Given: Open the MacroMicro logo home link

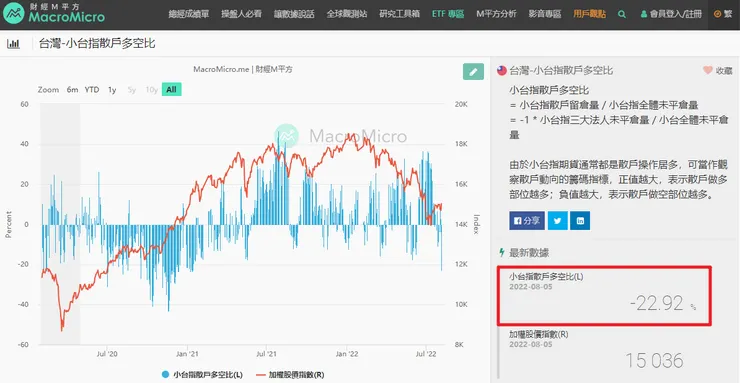Looking at the screenshot, I should (x=54, y=14).
